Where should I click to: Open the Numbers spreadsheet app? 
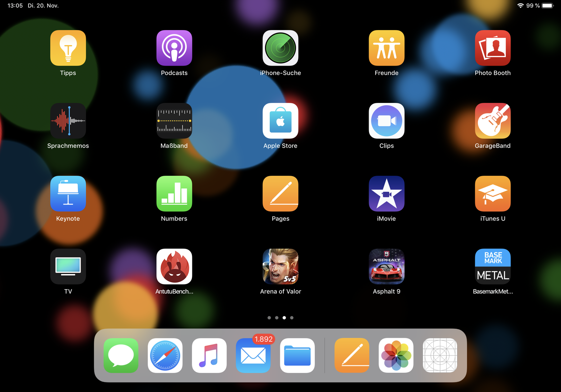point(174,194)
